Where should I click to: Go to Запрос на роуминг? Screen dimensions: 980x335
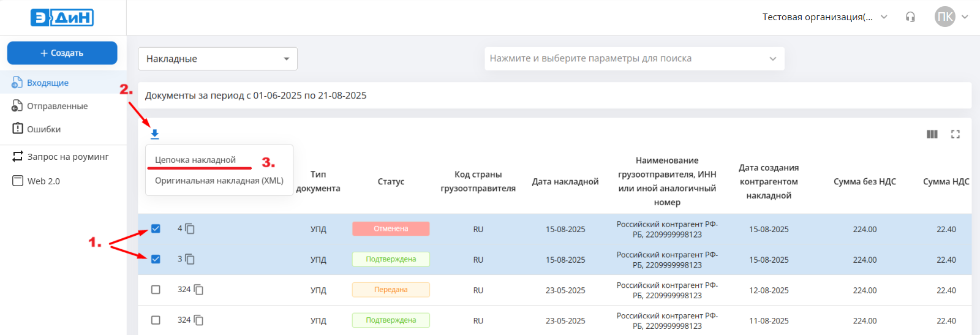(67, 157)
